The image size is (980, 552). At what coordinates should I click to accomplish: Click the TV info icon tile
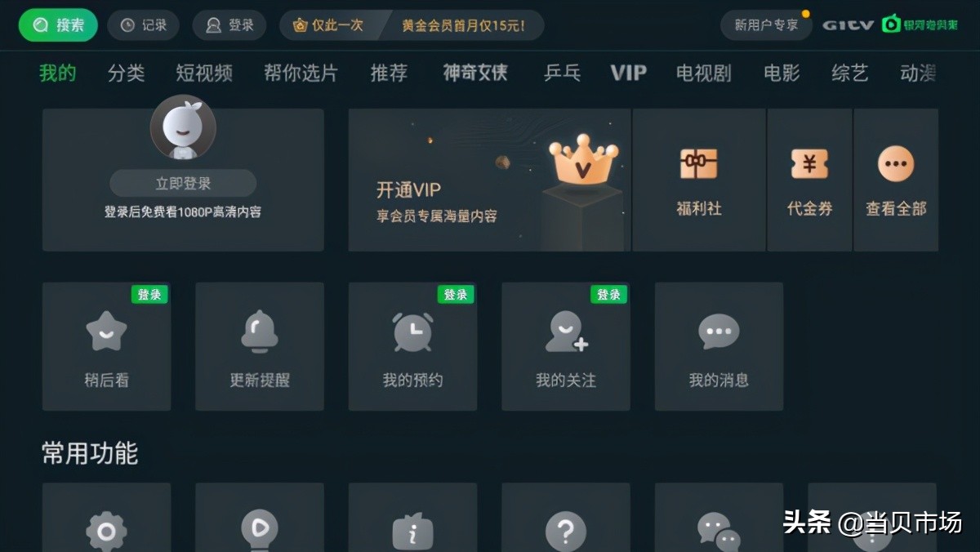[413, 529]
